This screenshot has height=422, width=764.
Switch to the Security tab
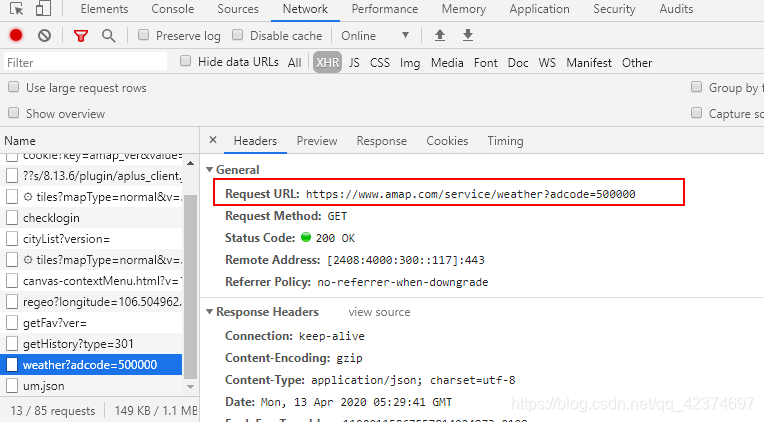(614, 9)
